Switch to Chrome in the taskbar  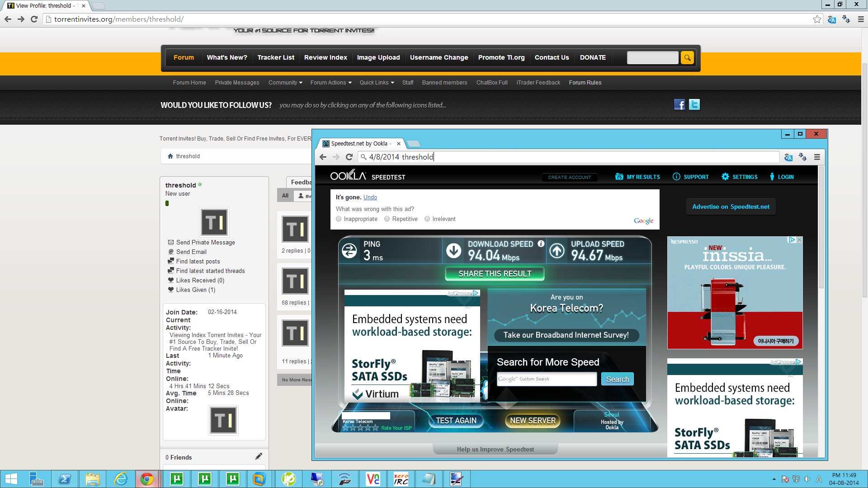coord(147,479)
